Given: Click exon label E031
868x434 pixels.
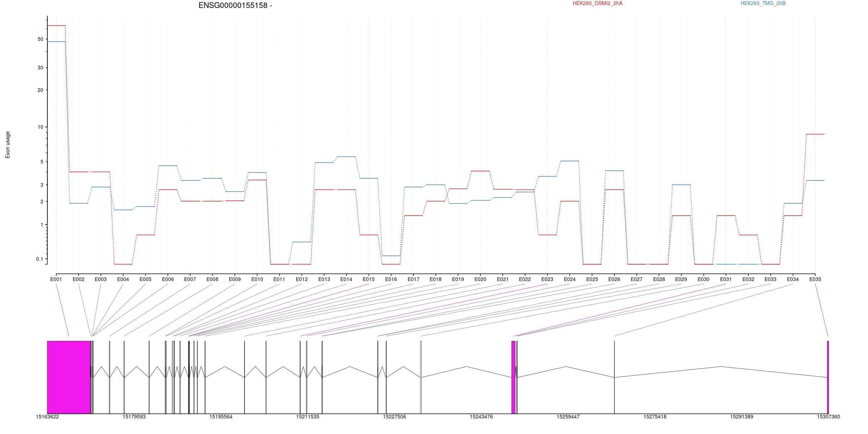Looking at the screenshot, I should coord(726,279).
